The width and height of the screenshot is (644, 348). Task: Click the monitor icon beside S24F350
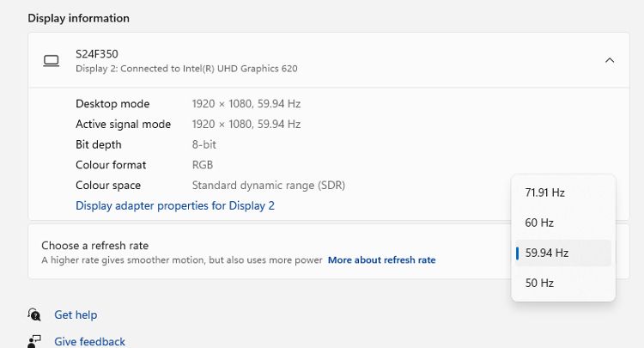52,61
